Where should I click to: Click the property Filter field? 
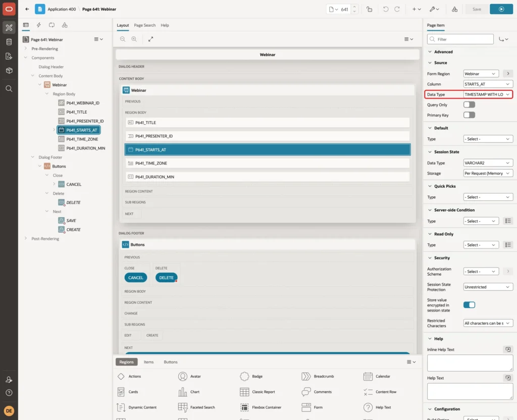pos(460,39)
